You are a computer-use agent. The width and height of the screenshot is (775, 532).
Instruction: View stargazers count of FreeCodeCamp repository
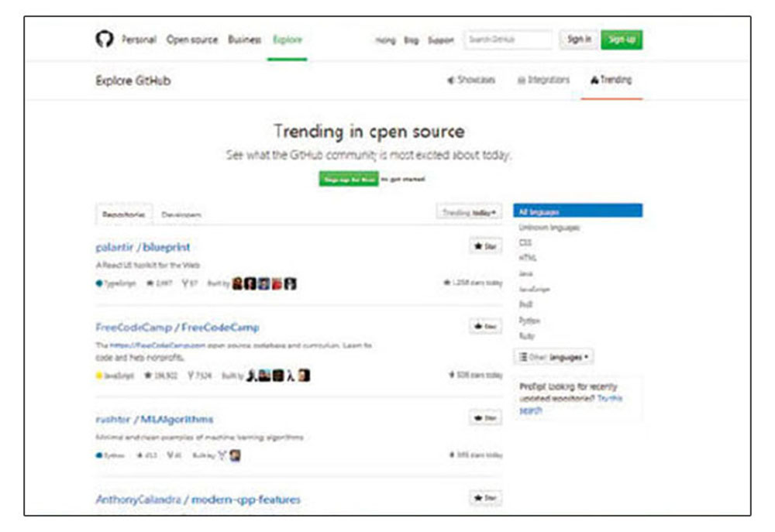tap(160, 376)
